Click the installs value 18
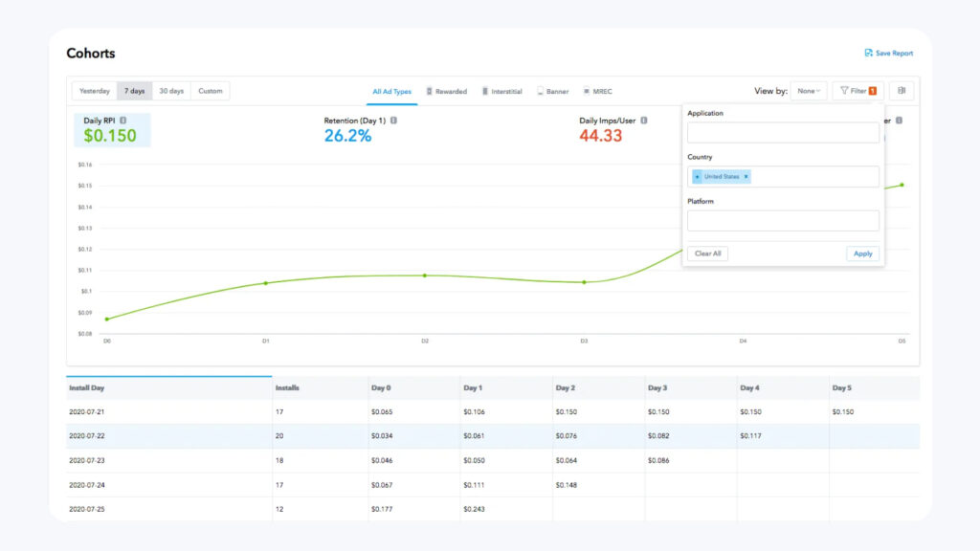The image size is (980, 551). pyautogui.click(x=279, y=460)
